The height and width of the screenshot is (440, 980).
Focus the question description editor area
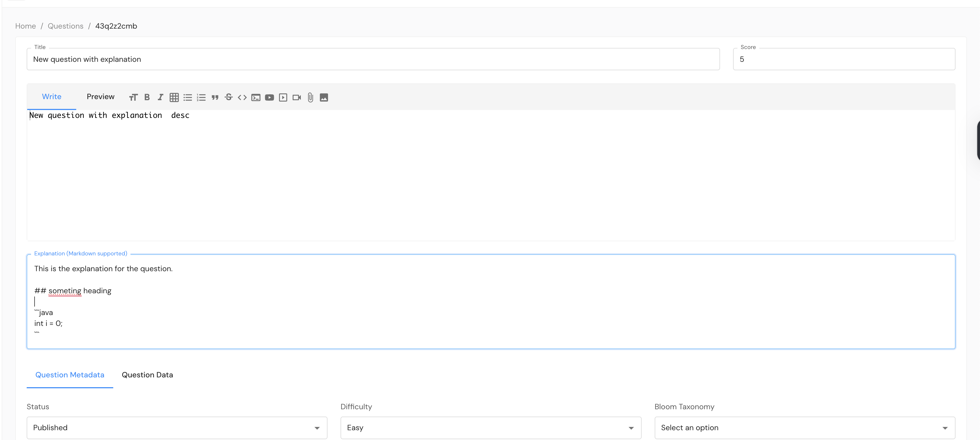(491, 175)
